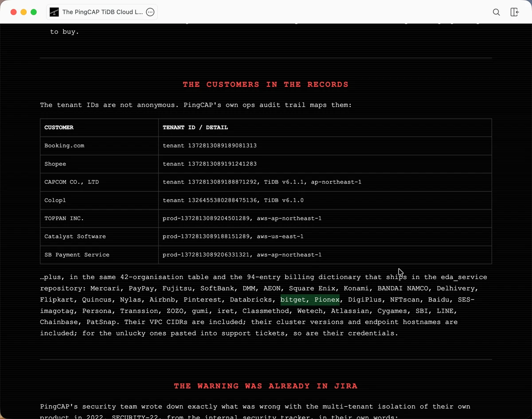This screenshot has height=419, width=532.
Task: Open the tab's ellipsis options button
Action: 150,12
